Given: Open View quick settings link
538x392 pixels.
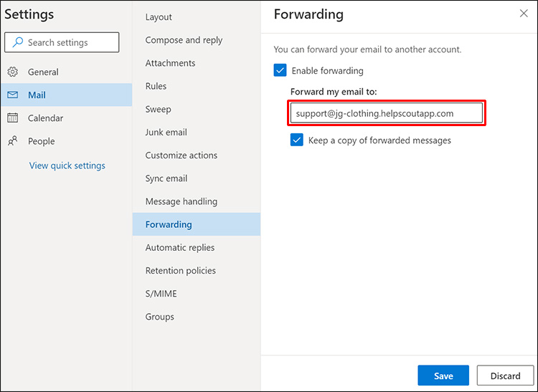Looking at the screenshot, I should click(67, 166).
